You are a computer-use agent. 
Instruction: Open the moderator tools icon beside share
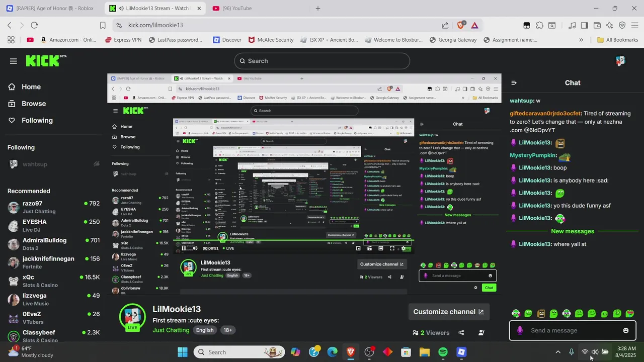tap(481, 332)
